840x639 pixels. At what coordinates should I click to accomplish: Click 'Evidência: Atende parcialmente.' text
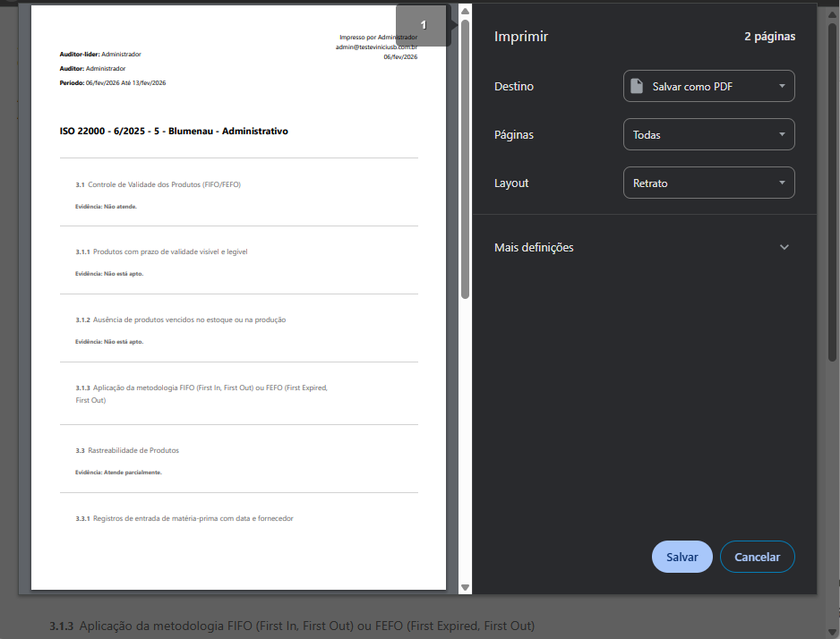[x=118, y=473]
